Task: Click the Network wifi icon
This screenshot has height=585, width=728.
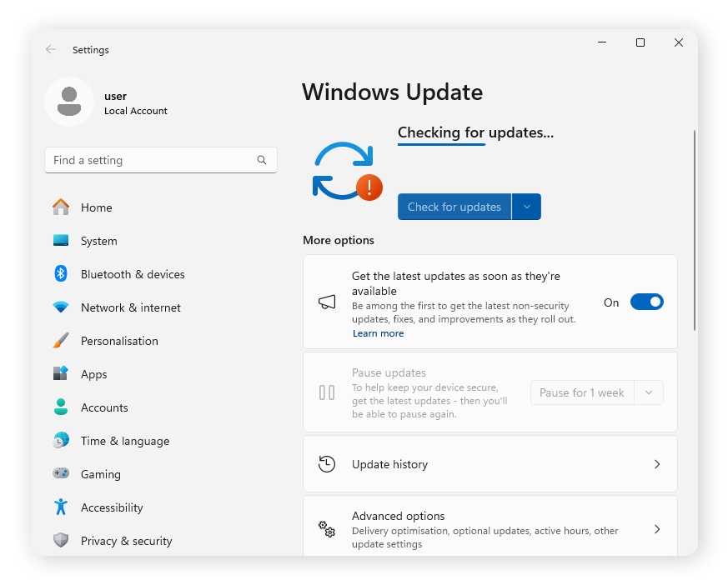Action: 61,307
